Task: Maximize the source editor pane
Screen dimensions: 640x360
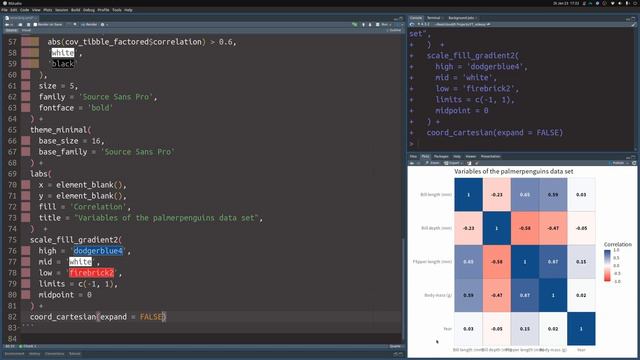Action: click(400, 18)
